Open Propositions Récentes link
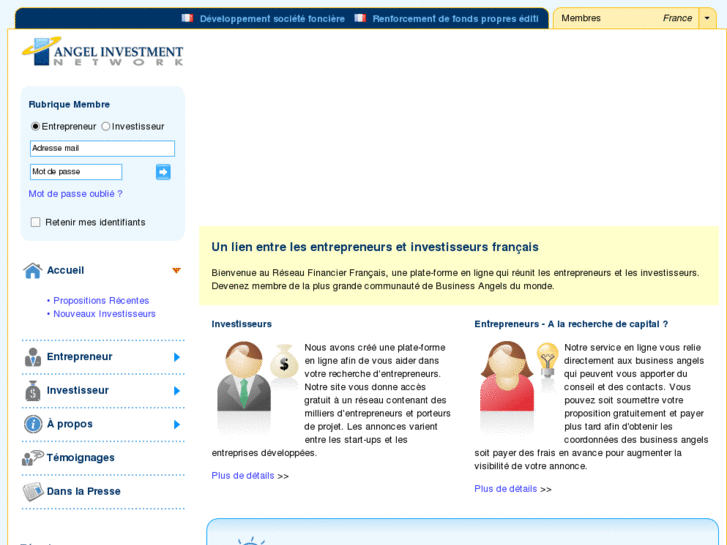This screenshot has height=545, width=727. click(x=101, y=301)
